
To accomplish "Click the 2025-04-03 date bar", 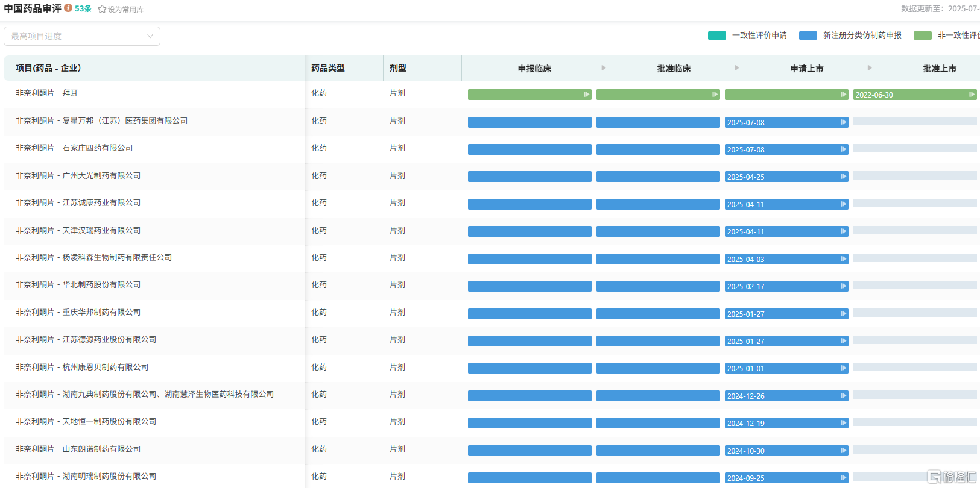I will 786,259.
